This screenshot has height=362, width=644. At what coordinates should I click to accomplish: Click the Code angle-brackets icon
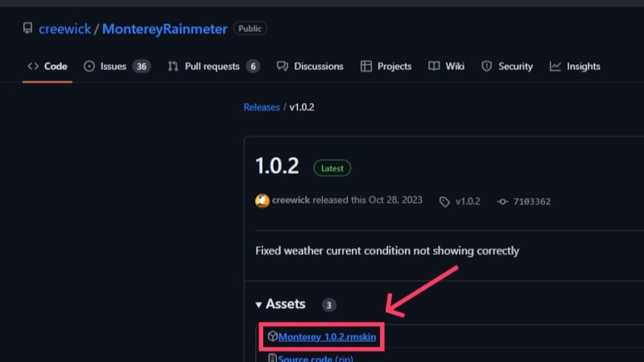point(33,66)
